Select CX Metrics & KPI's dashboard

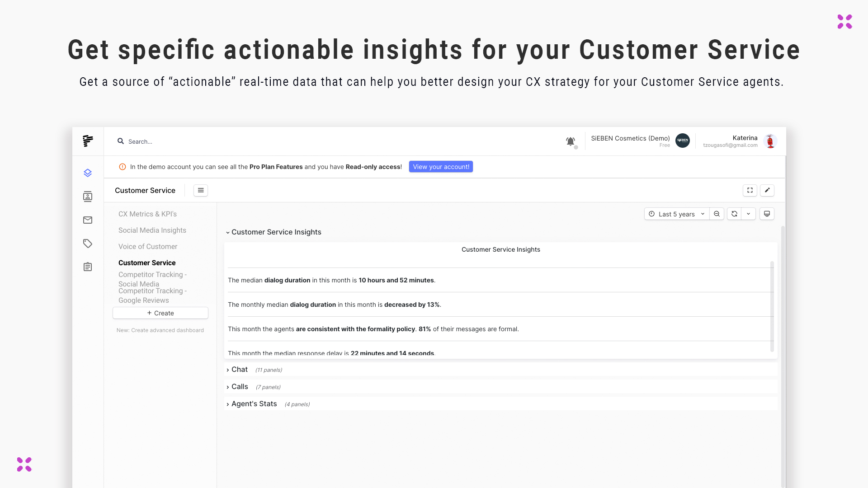tap(147, 214)
